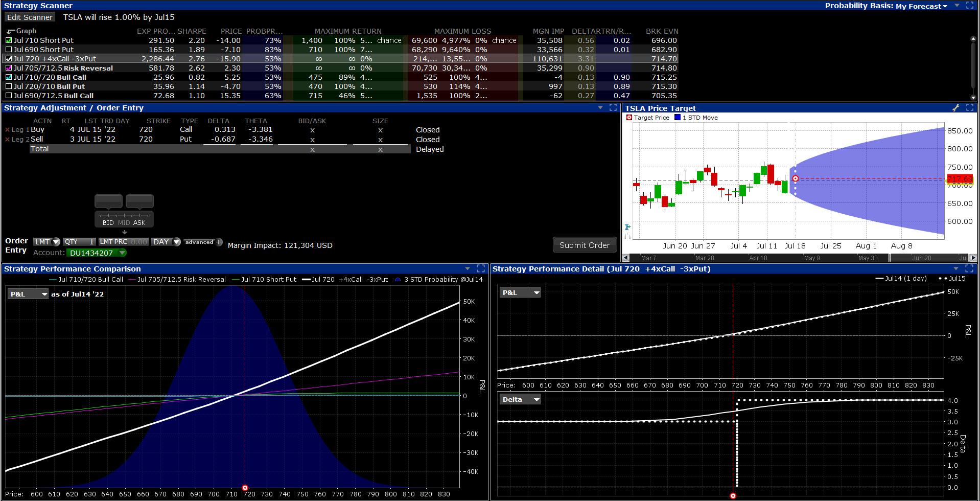This screenshot has height=501, width=980.
Task: Click the MAXIMUM RETURN column header
Action: 348,31
